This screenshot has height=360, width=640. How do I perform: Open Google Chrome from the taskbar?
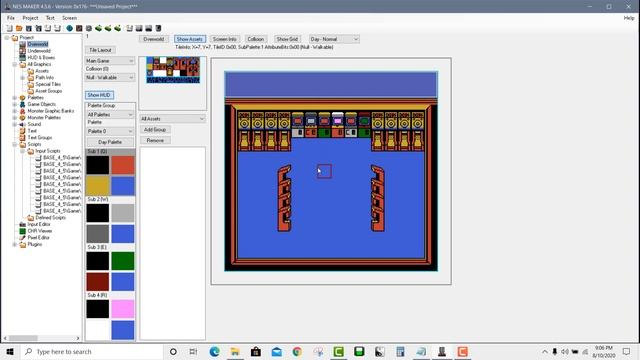point(297,351)
